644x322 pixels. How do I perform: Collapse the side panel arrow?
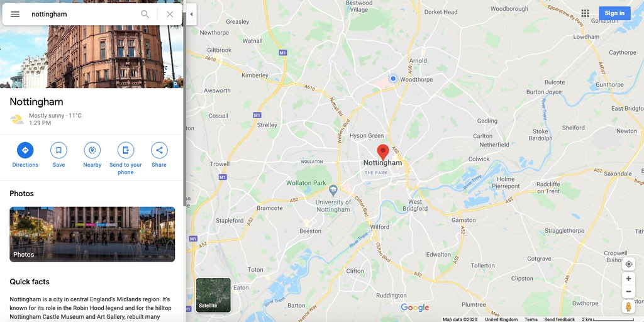click(x=191, y=14)
